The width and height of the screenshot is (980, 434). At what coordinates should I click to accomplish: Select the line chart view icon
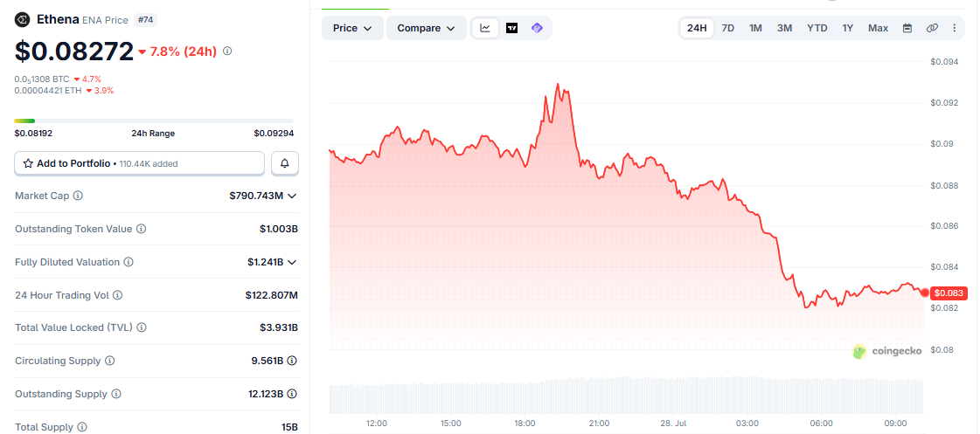pos(485,28)
